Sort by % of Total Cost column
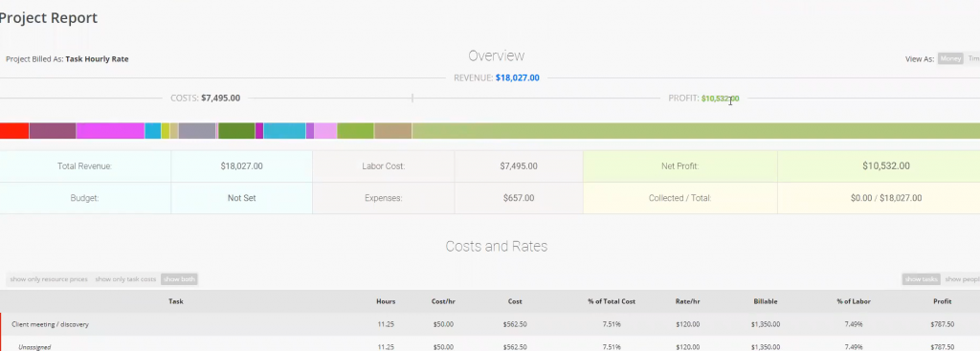980x351 pixels. pos(612,301)
